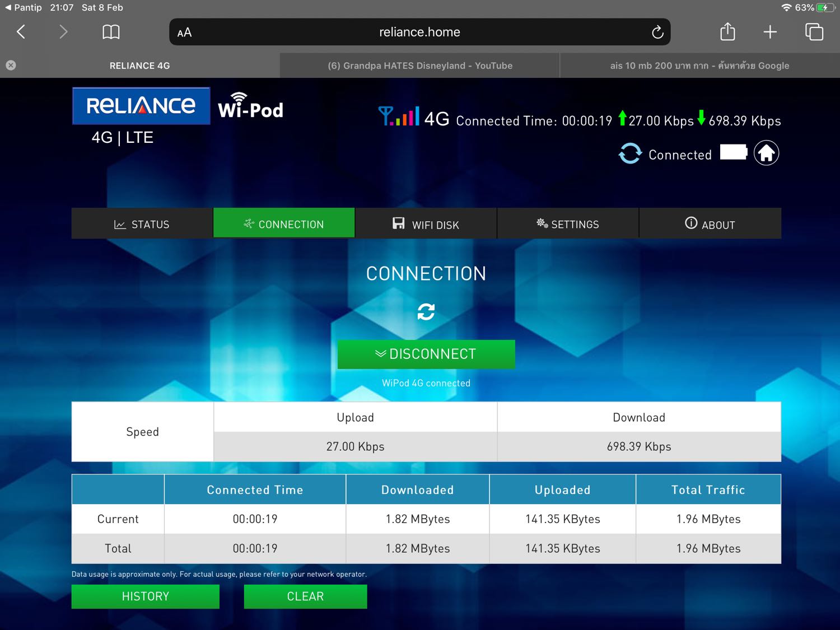Viewport: 840px width, 630px height.
Task: Open the STATUS menu tab
Action: (142, 223)
